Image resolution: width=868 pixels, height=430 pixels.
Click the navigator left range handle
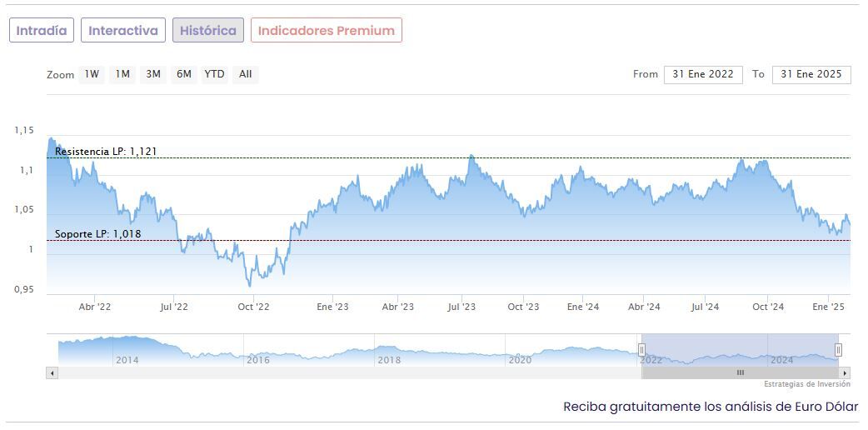click(641, 350)
